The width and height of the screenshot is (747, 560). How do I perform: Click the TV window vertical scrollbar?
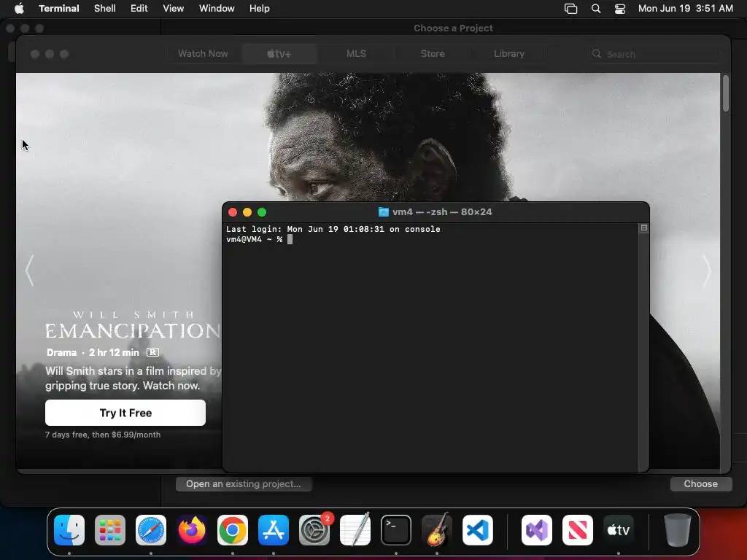pos(726,93)
